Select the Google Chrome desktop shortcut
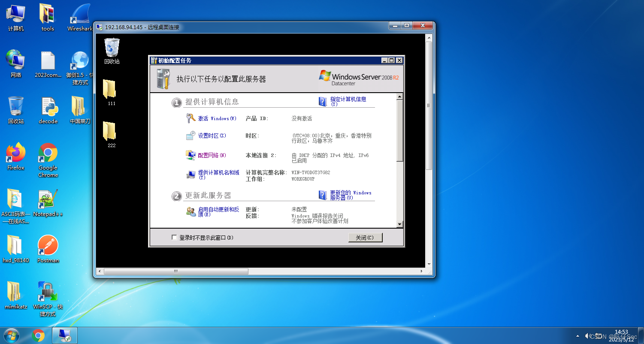 point(48,160)
